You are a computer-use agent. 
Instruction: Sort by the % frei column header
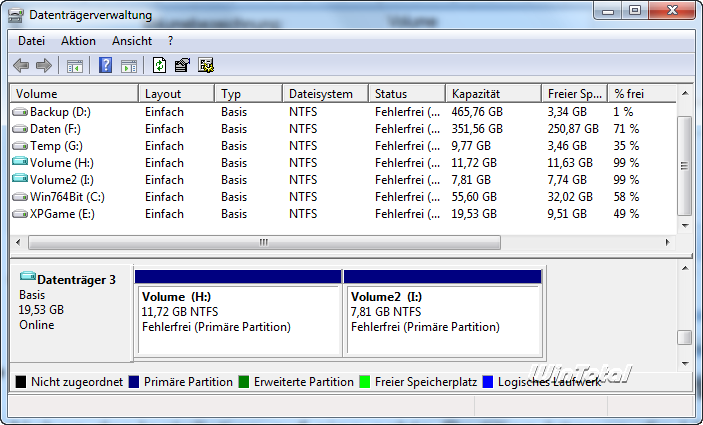(642, 94)
